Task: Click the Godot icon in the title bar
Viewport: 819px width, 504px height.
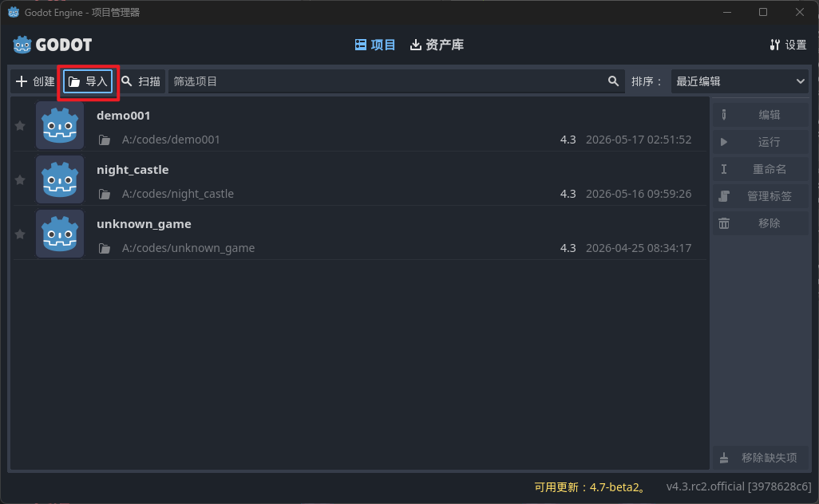Action: [14, 13]
